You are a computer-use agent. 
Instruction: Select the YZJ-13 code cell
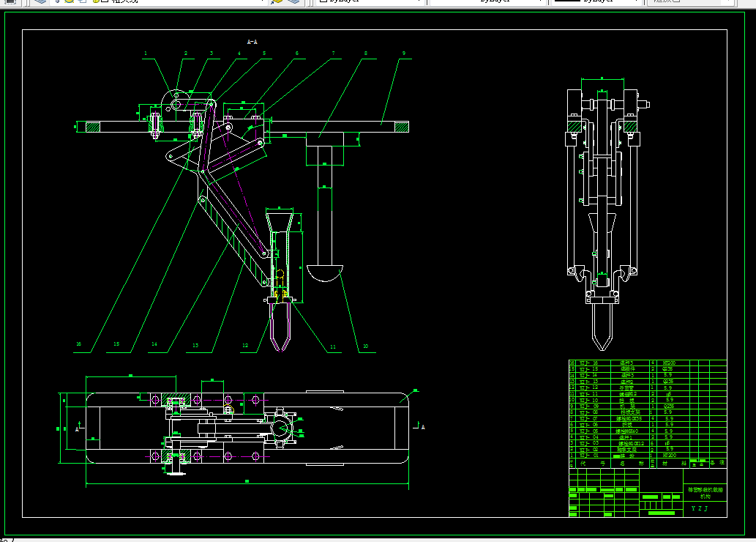pos(593,382)
